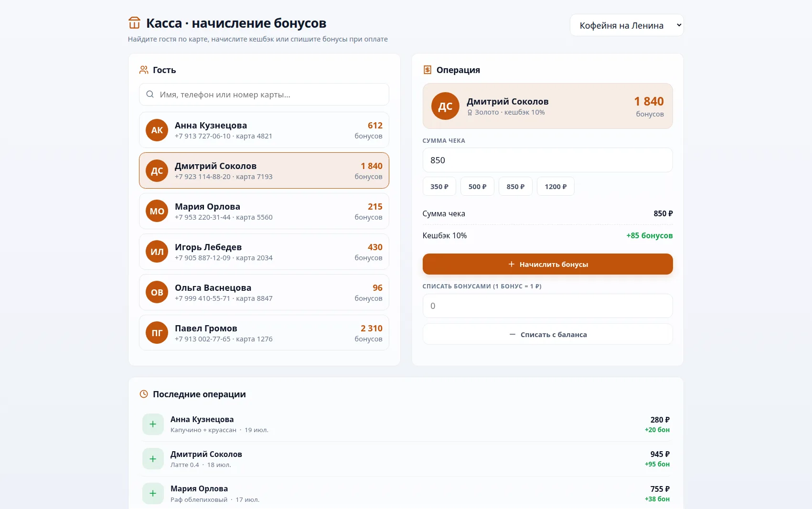Click Дмитрий Соколов in recent operations
Screen dimensions: 812x509
pyautogui.click(x=206, y=454)
